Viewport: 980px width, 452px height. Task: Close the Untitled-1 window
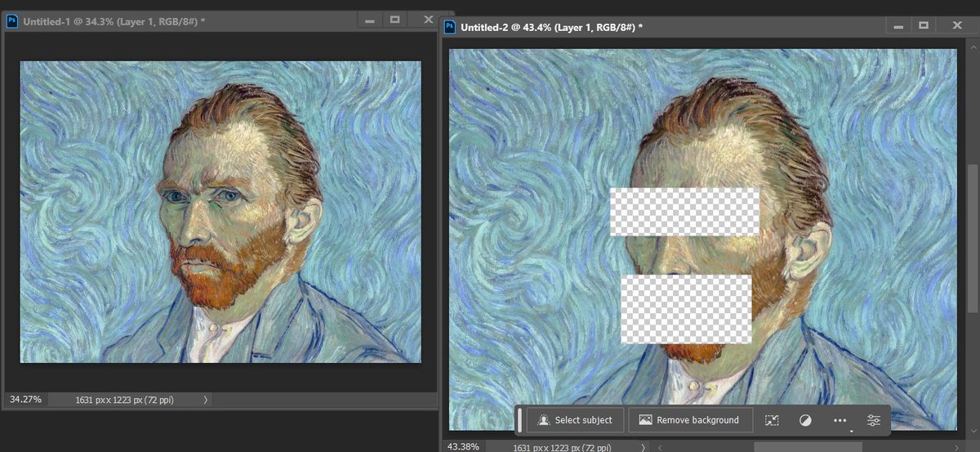(x=429, y=20)
